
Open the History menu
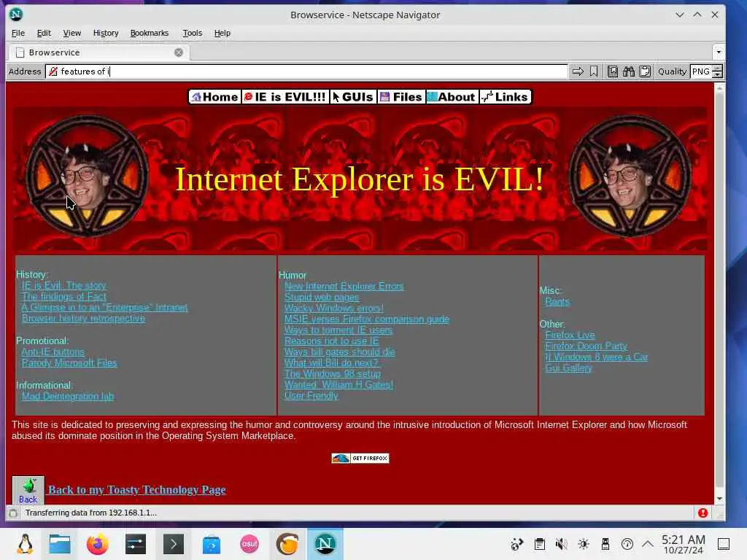pyautogui.click(x=106, y=33)
